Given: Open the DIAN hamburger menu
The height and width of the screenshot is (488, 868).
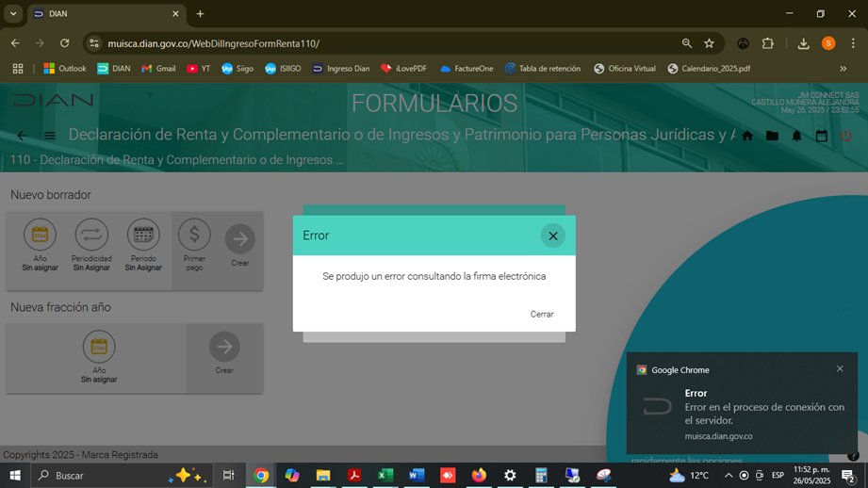Looking at the screenshot, I should pyautogui.click(x=50, y=136).
